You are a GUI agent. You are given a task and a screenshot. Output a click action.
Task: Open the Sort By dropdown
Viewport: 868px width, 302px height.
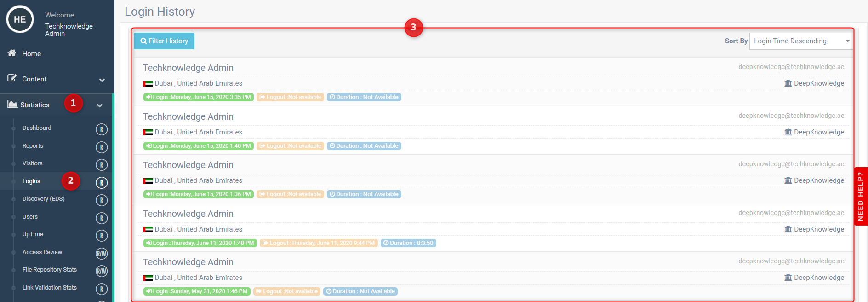801,41
